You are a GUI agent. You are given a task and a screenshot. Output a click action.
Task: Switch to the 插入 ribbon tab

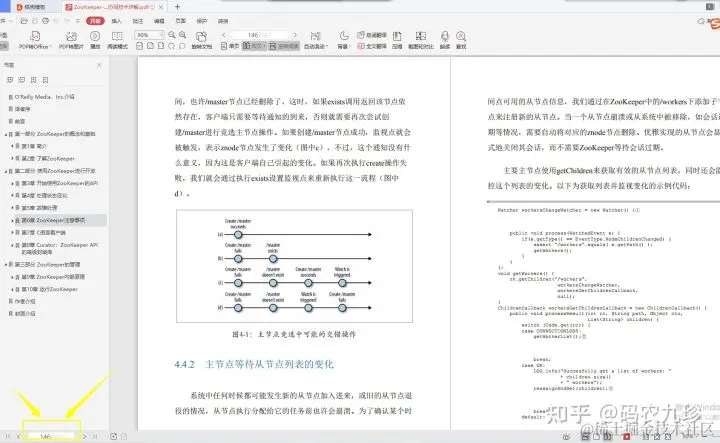(117, 21)
